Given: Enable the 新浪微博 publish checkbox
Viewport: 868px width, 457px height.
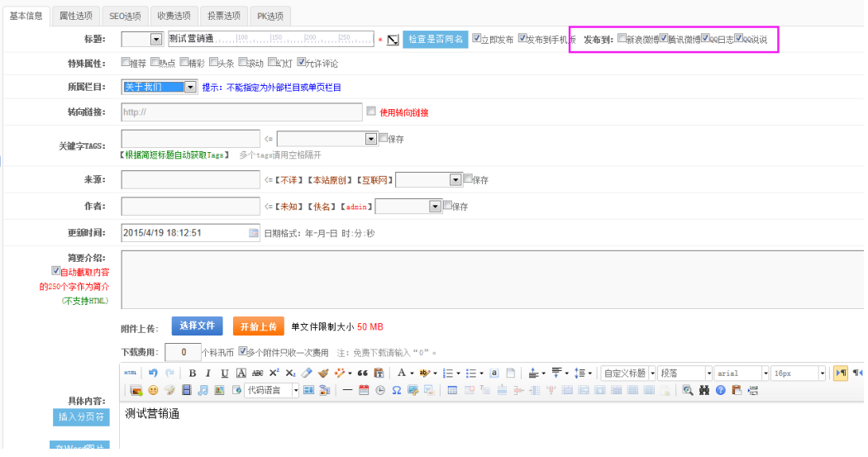Looking at the screenshot, I should tap(622, 38).
